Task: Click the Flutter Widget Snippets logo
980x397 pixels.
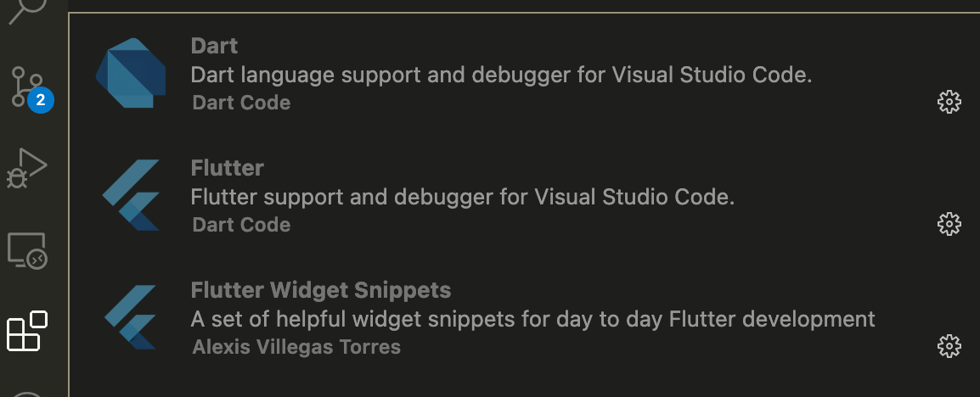Action: pyautogui.click(x=130, y=317)
